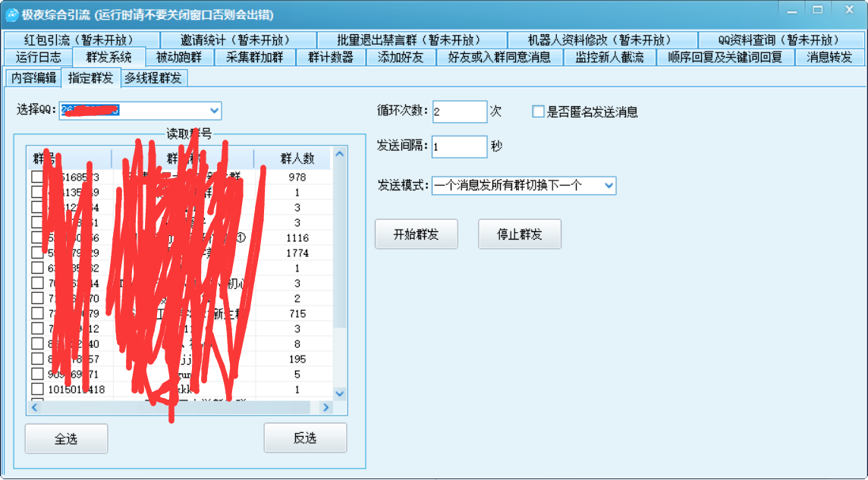The width and height of the screenshot is (868, 480).
Task: Switch to the 群发系统 tab
Action: coord(109,57)
